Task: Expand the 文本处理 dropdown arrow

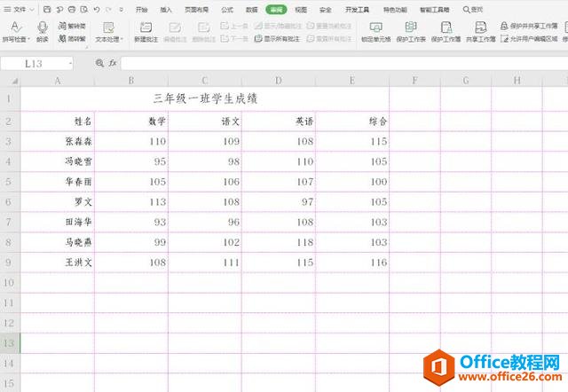Action: pyautogui.click(x=122, y=39)
